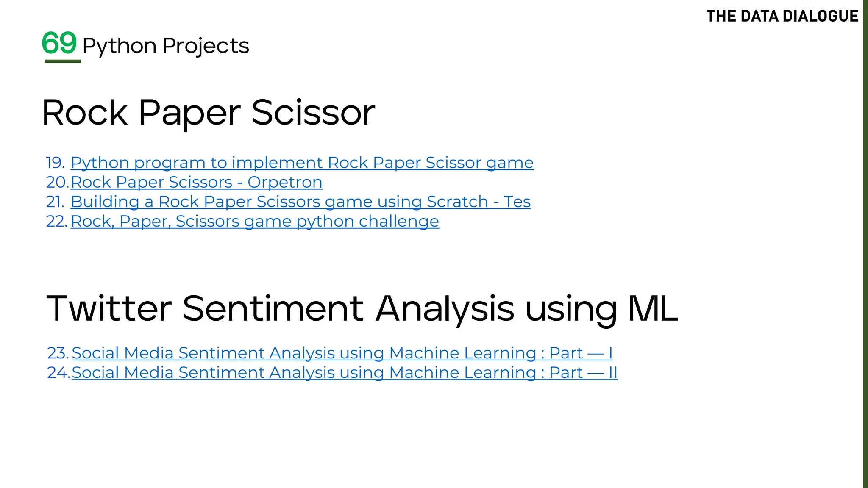Select the list number 21

tap(55, 202)
